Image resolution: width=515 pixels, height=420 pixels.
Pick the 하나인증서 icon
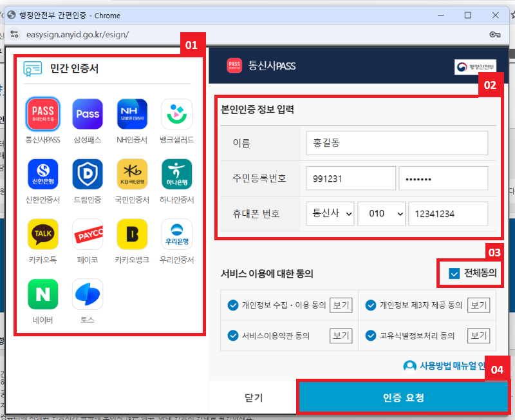coord(176,174)
